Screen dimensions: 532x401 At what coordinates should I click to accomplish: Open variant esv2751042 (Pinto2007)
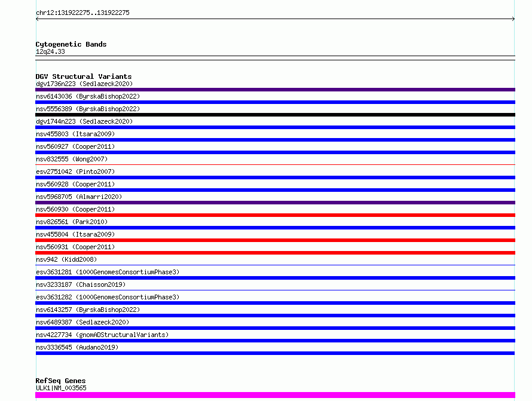[75, 172]
